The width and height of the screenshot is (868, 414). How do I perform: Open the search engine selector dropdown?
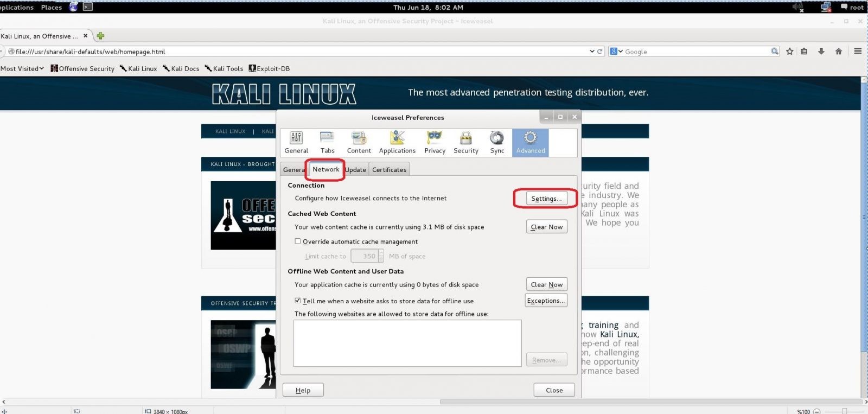click(616, 52)
